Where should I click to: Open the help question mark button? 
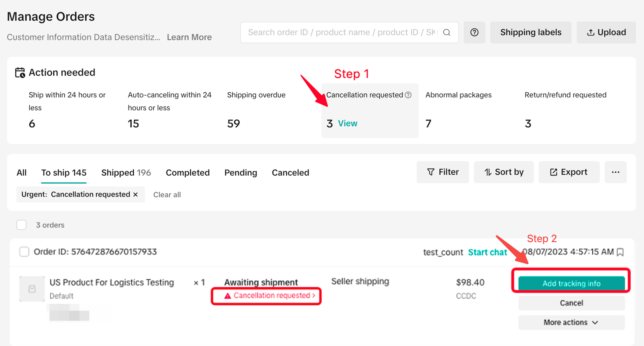(x=474, y=32)
